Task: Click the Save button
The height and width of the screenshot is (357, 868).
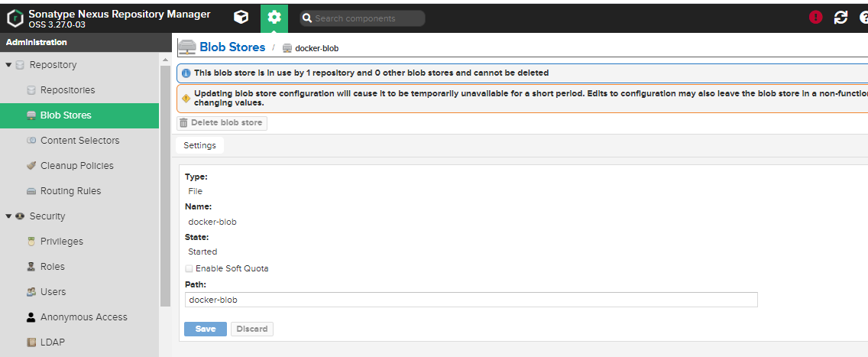Action: pyautogui.click(x=206, y=329)
